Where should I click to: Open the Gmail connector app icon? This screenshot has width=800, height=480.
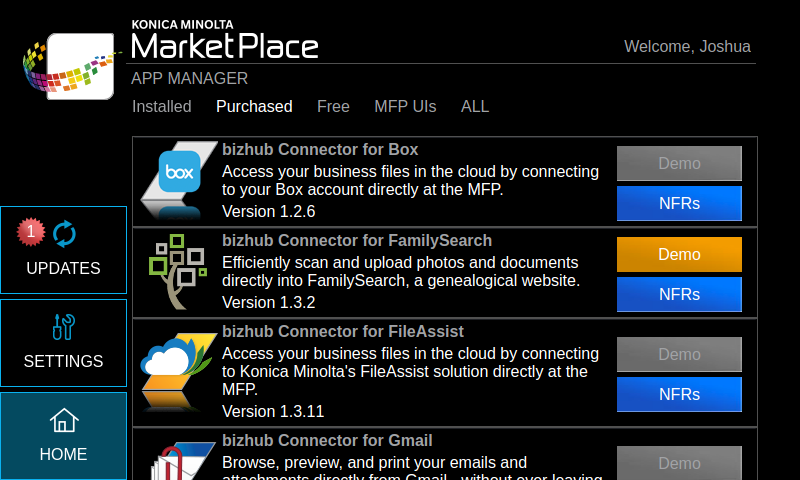[177, 460]
